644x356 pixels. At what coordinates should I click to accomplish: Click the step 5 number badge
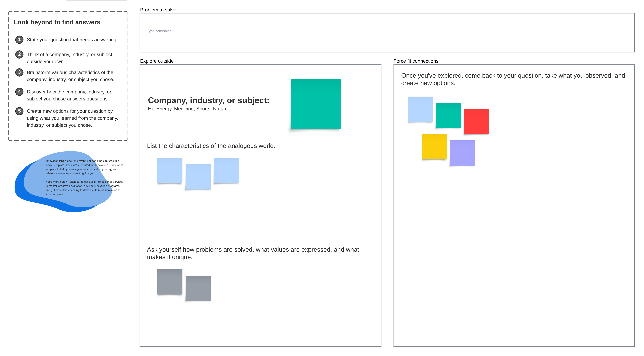coord(19,111)
